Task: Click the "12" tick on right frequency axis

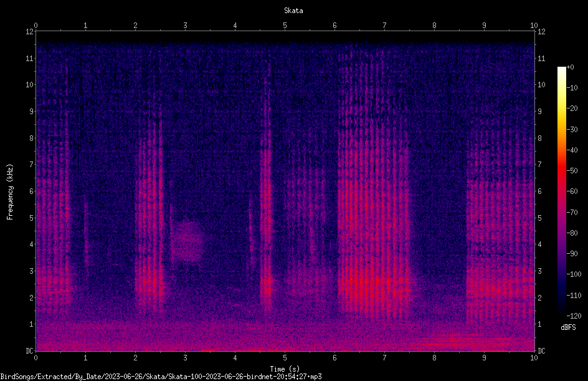Action: coord(541,32)
